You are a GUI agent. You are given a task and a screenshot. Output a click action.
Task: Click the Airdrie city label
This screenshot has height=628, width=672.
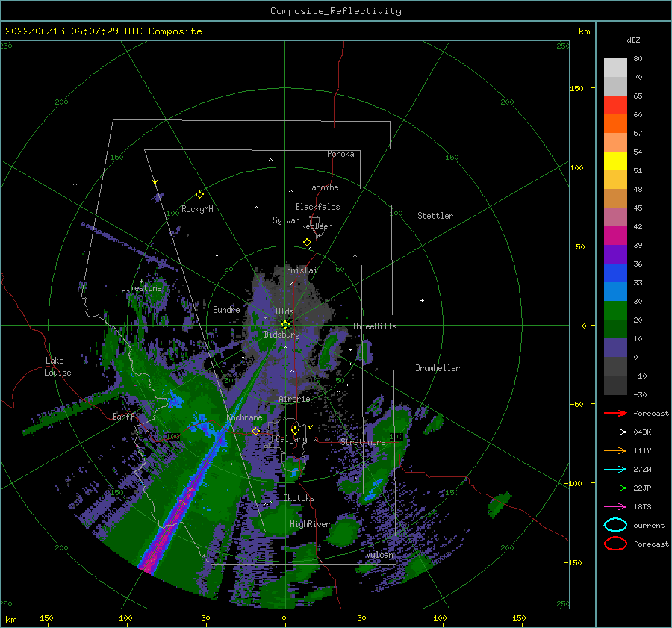(x=294, y=399)
